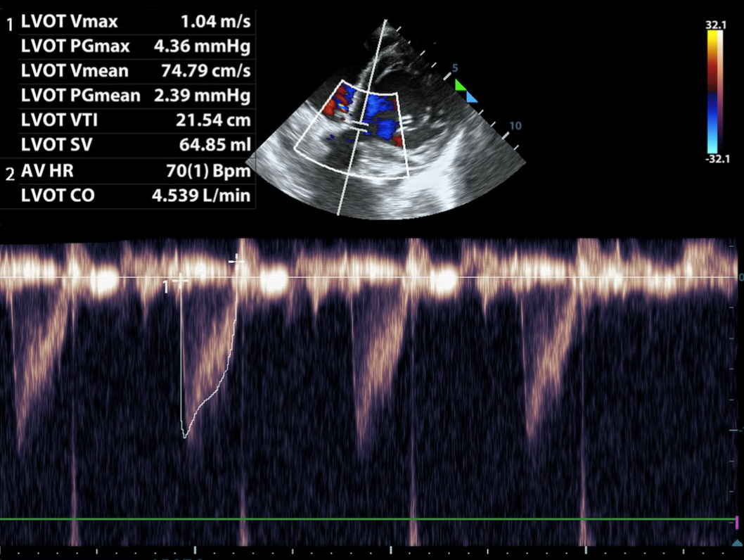The image size is (744, 560).
Task: Click the 10 cm depth scale label
Action: [x=515, y=126]
